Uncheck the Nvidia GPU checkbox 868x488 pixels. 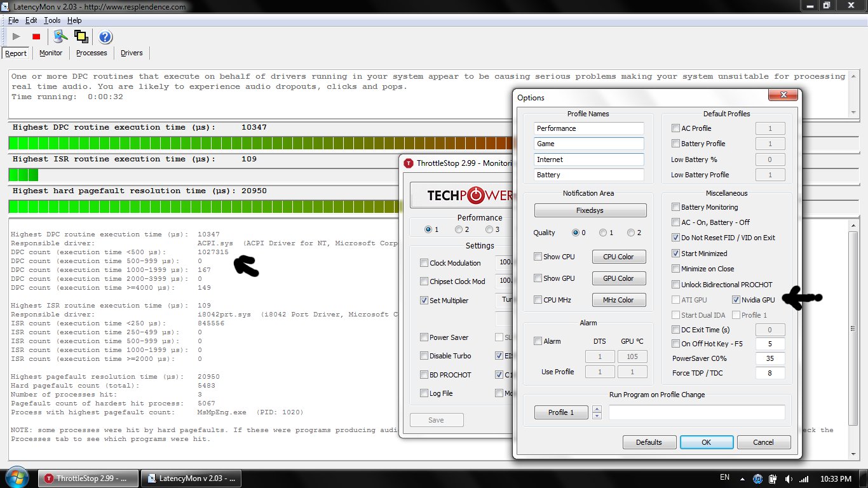(736, 300)
